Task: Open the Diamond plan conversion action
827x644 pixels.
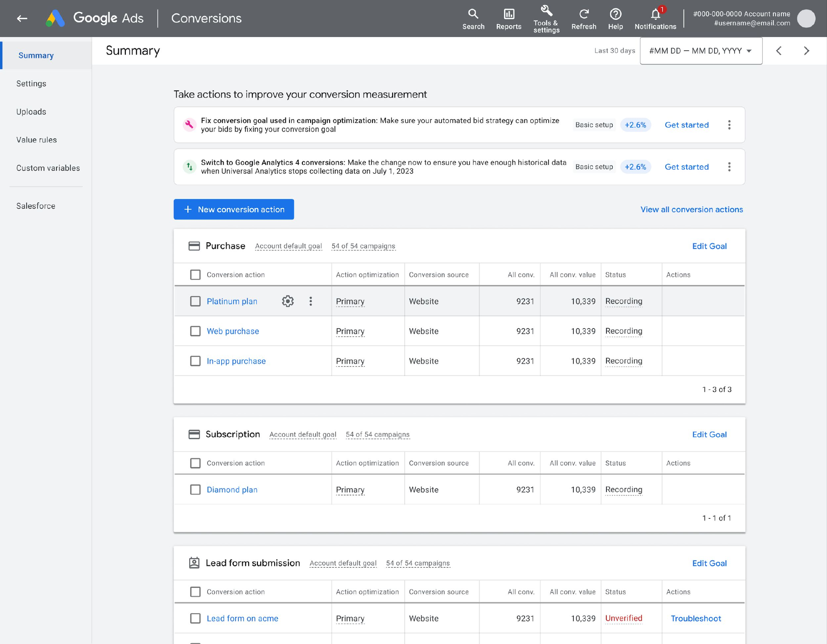Action: coord(232,489)
